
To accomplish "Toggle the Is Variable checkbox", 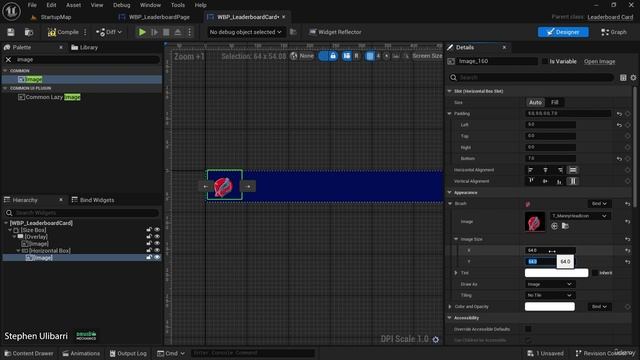I will pyautogui.click(x=544, y=61).
